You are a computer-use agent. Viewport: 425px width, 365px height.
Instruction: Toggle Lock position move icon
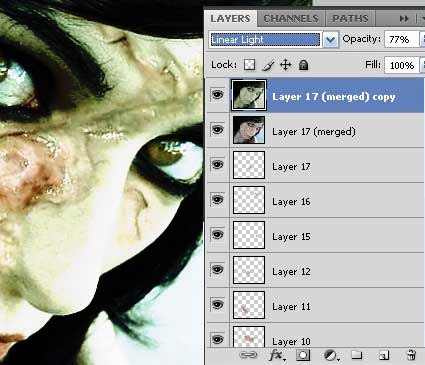coord(286,65)
